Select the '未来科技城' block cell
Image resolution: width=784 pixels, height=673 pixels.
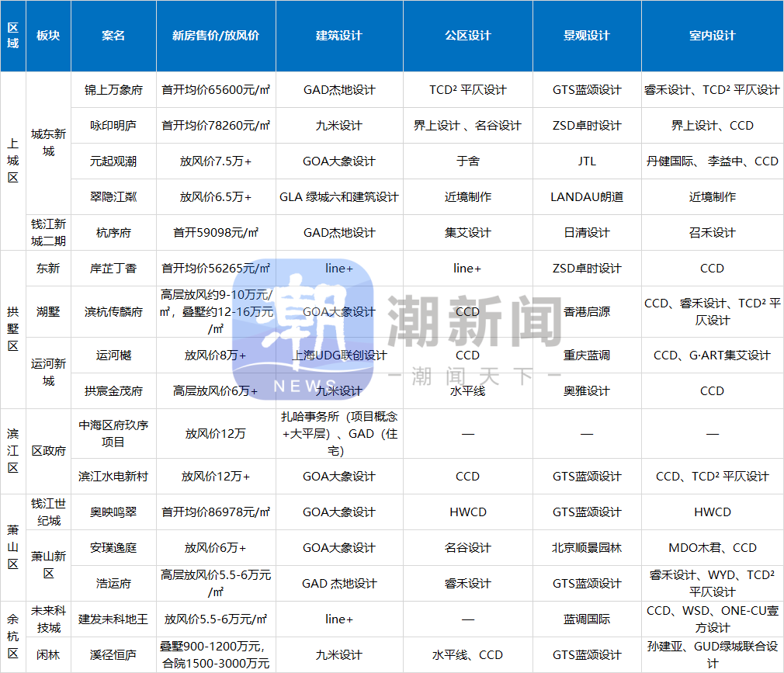48,619
